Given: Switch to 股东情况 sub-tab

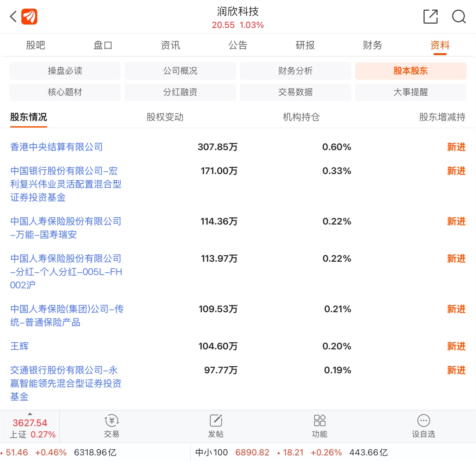Looking at the screenshot, I should point(29,117).
